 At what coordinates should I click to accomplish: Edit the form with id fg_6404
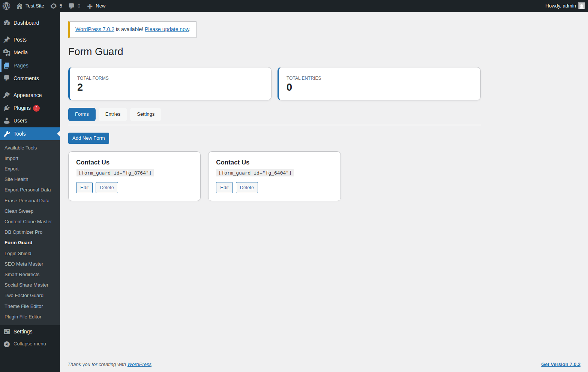pyautogui.click(x=224, y=188)
